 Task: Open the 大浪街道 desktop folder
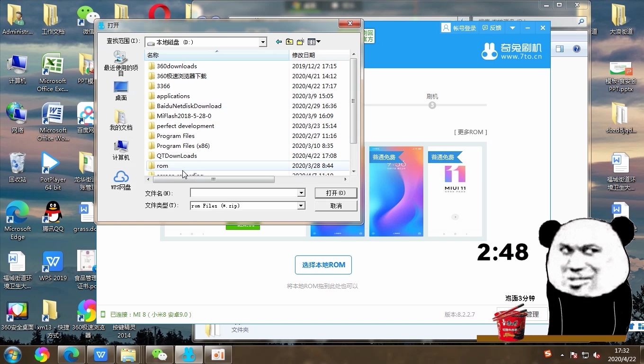(x=621, y=19)
